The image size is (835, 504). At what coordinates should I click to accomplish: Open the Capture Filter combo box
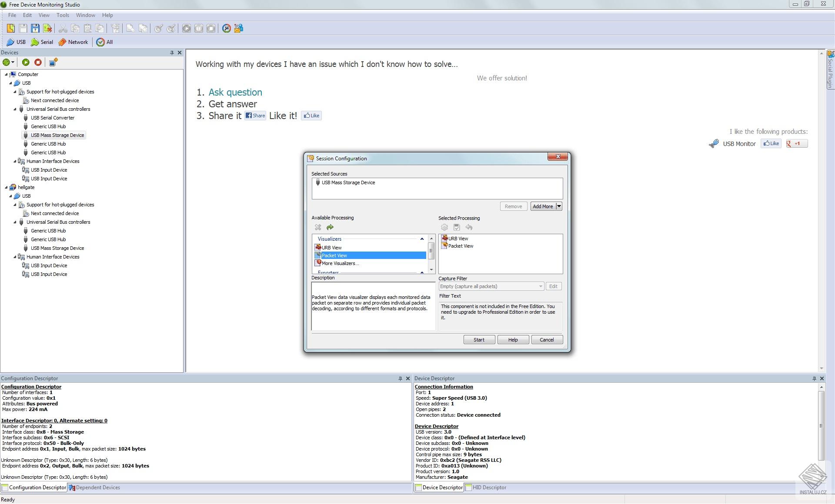point(541,286)
